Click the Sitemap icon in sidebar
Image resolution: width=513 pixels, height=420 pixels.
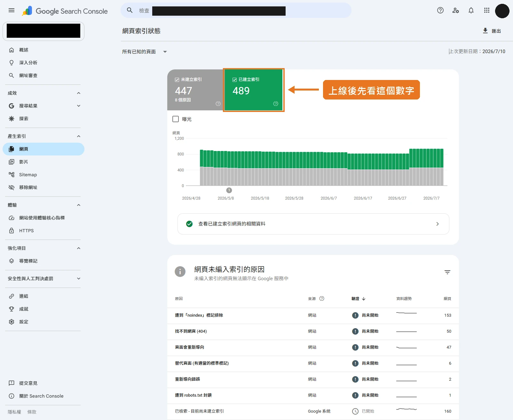coord(12,175)
